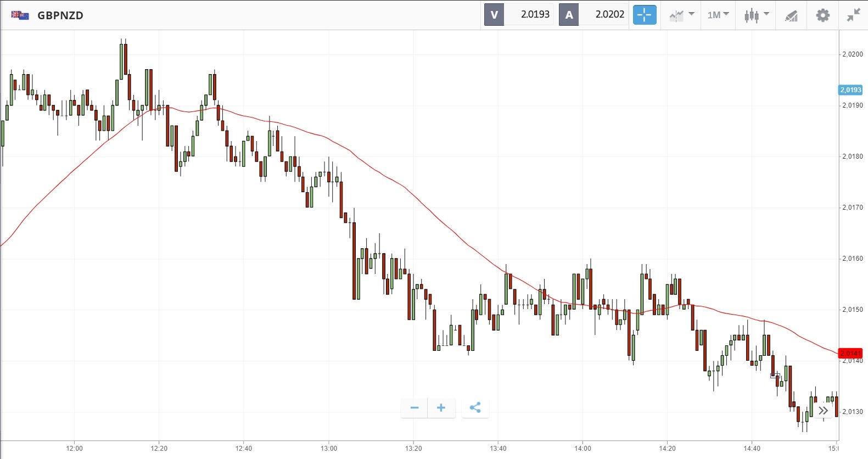The image size is (868, 459).
Task: Zoom in with the plus button
Action: point(441,407)
